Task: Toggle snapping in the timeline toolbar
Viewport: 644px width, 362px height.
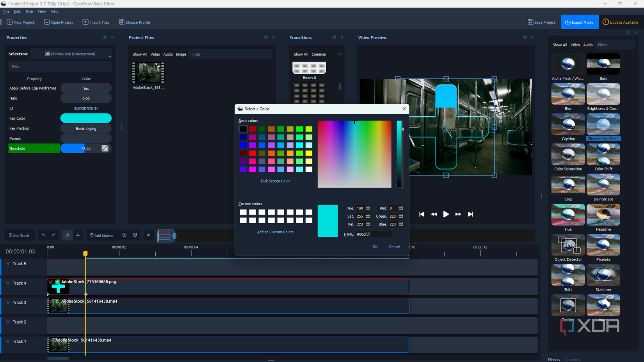Action: click(67, 235)
